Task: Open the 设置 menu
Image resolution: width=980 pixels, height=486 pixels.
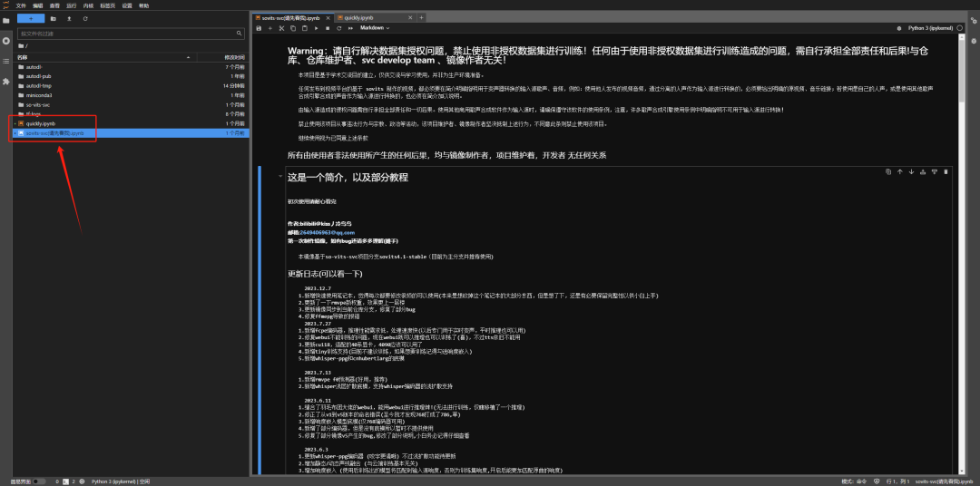Action: [x=127, y=5]
